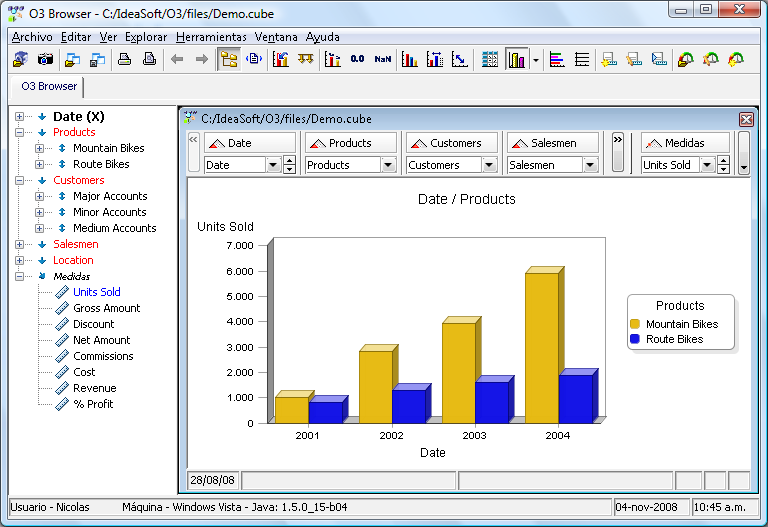The width and height of the screenshot is (768, 527).
Task: Click the diagonal arrow chart icon
Action: point(459,59)
